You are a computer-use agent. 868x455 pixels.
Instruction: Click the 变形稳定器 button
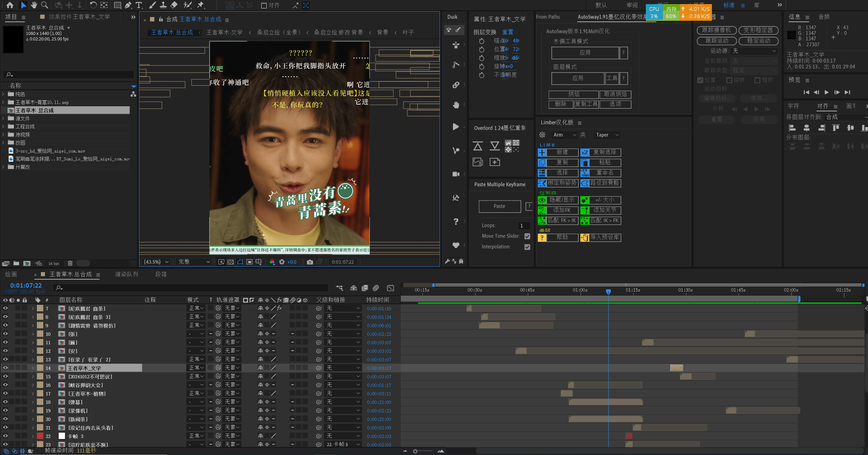click(x=758, y=30)
